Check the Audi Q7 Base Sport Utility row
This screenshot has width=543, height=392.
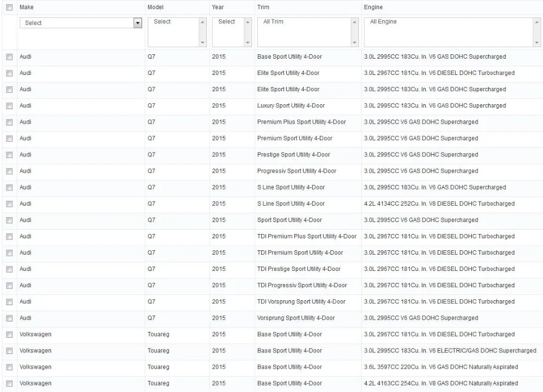point(9,57)
